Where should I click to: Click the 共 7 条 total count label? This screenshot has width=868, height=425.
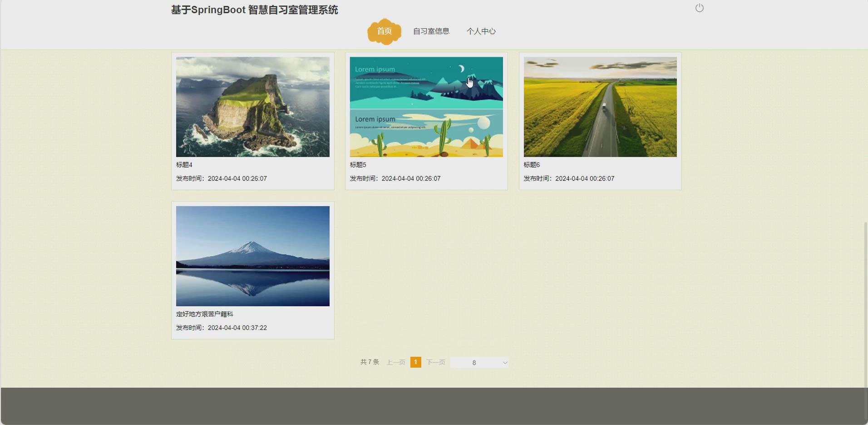pos(369,362)
